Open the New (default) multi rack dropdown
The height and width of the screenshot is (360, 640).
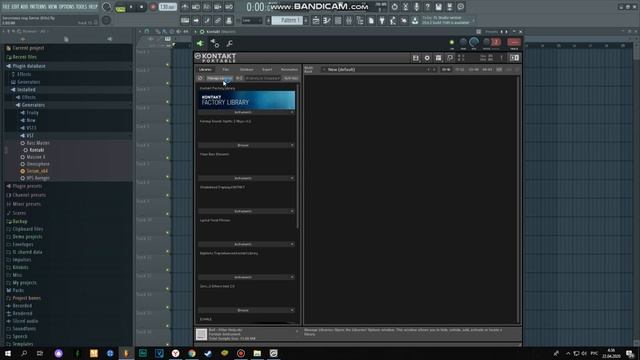click(379, 69)
